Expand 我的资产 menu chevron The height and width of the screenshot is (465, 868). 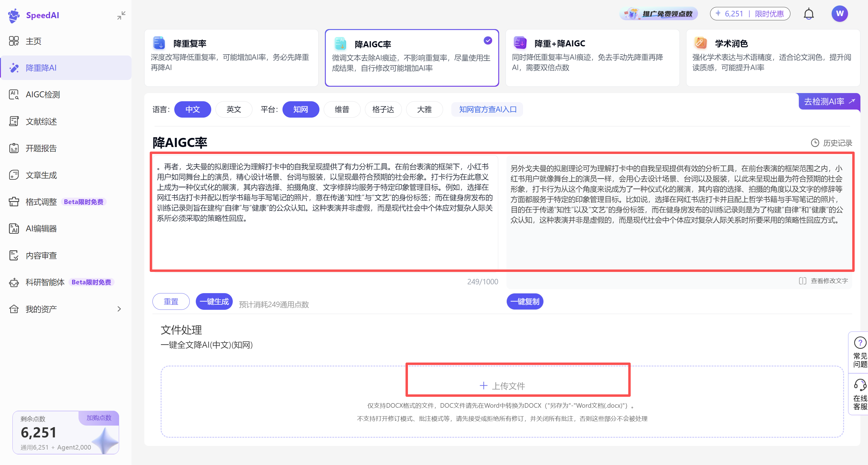[119, 309]
